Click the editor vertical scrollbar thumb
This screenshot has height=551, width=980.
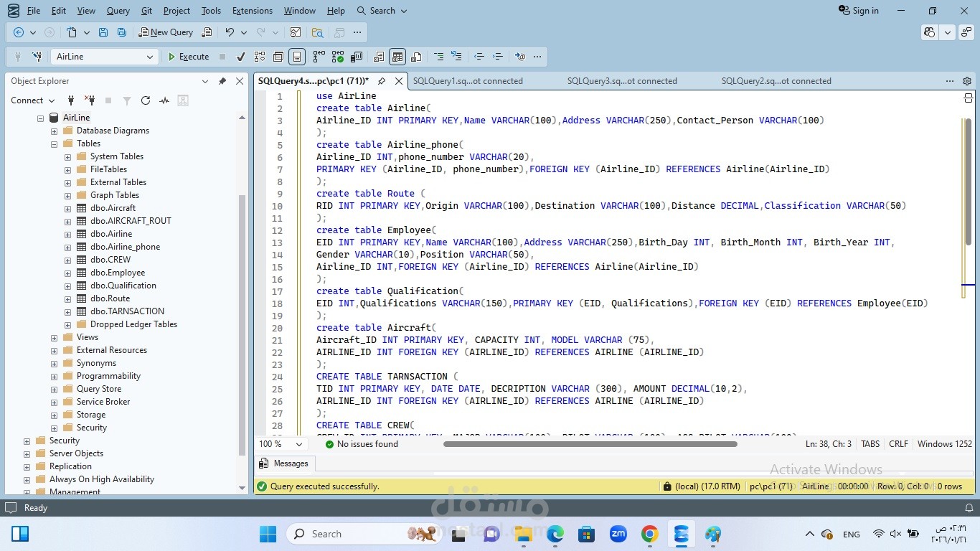(968, 182)
